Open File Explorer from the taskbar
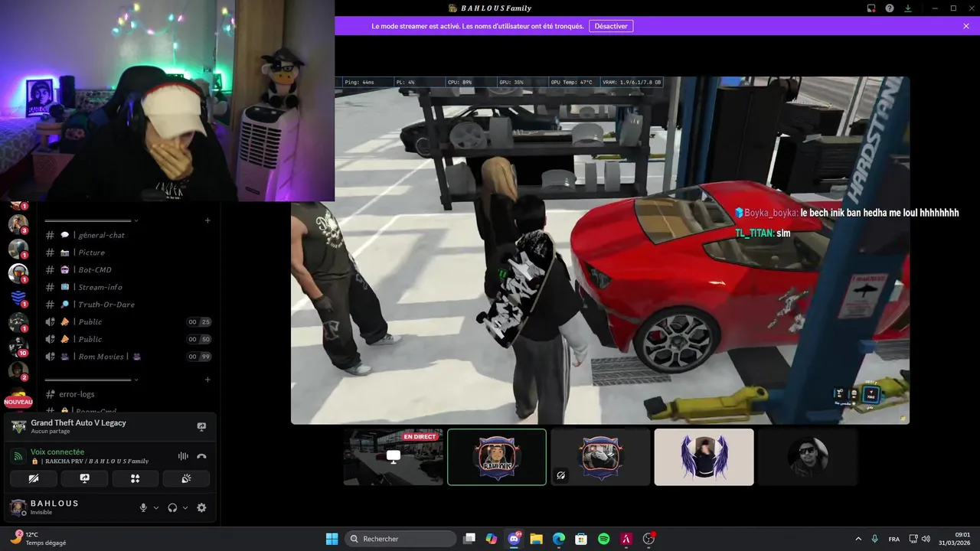 point(536,539)
